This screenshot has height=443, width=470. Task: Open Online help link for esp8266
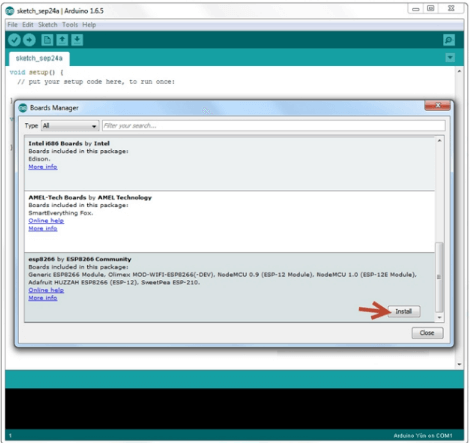pos(46,290)
